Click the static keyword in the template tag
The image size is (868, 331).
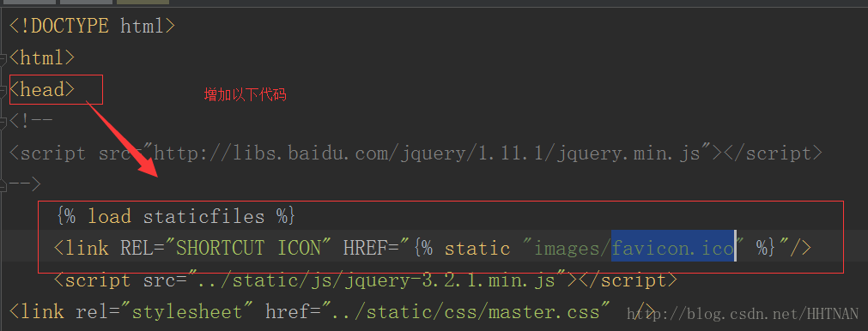coord(477,248)
